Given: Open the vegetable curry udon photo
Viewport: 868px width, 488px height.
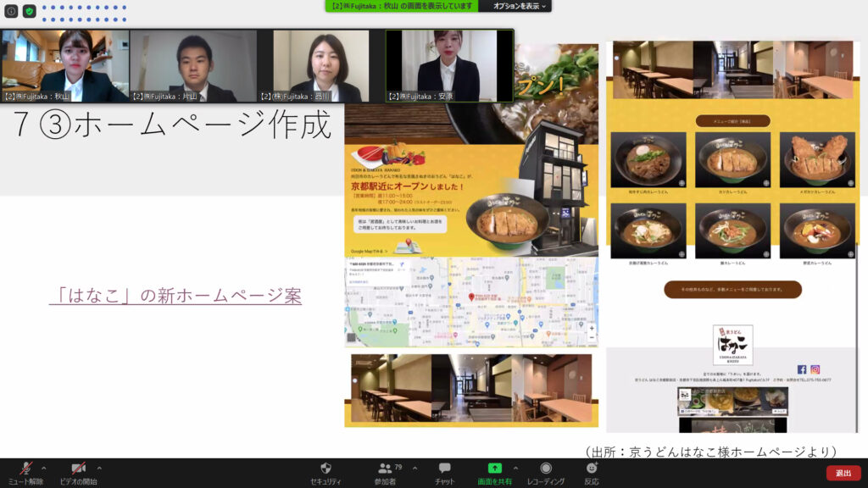Looking at the screenshot, I should [817, 230].
